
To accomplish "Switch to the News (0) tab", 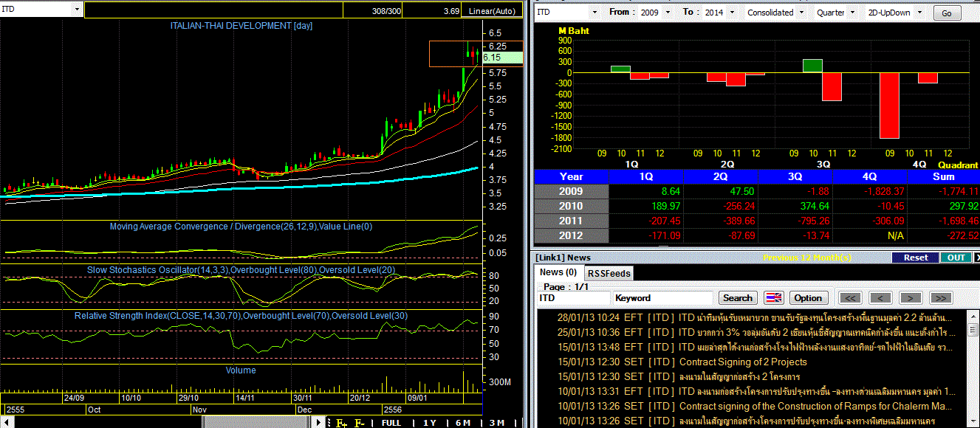I will click(559, 273).
